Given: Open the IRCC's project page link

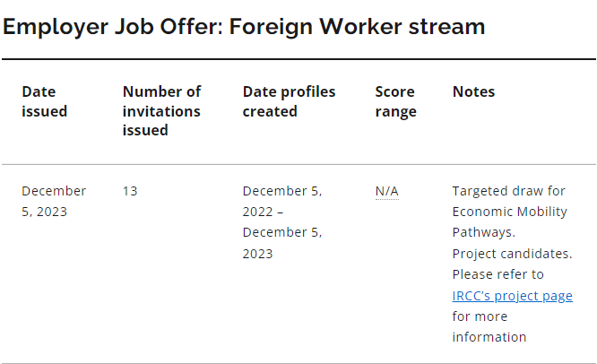Looking at the screenshot, I should (x=512, y=296).
